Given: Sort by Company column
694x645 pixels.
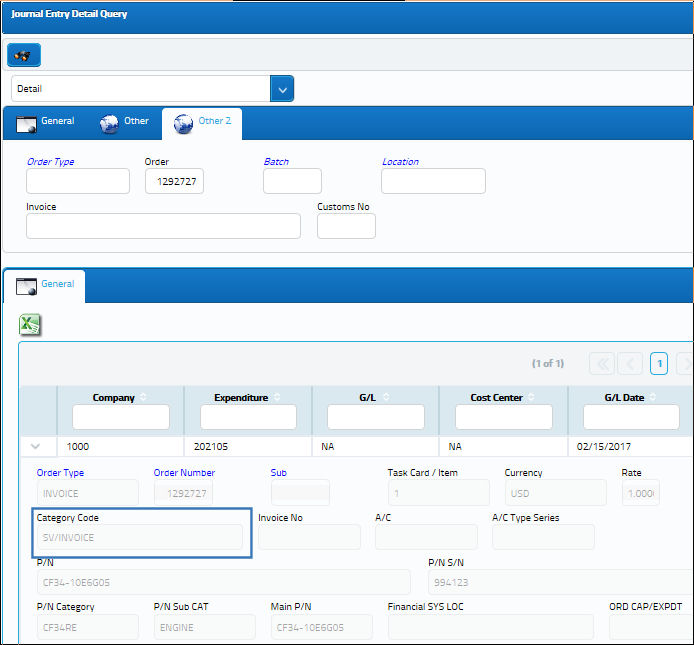Looking at the screenshot, I should [143, 397].
